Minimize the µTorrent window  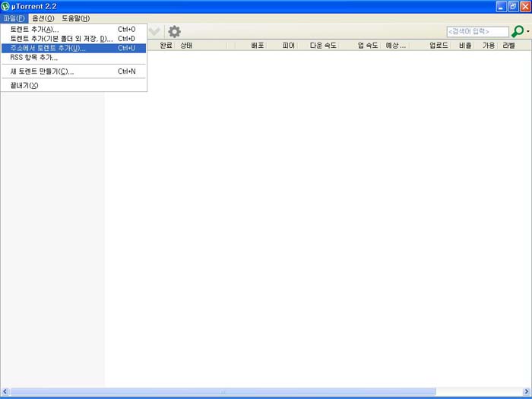[501, 6]
